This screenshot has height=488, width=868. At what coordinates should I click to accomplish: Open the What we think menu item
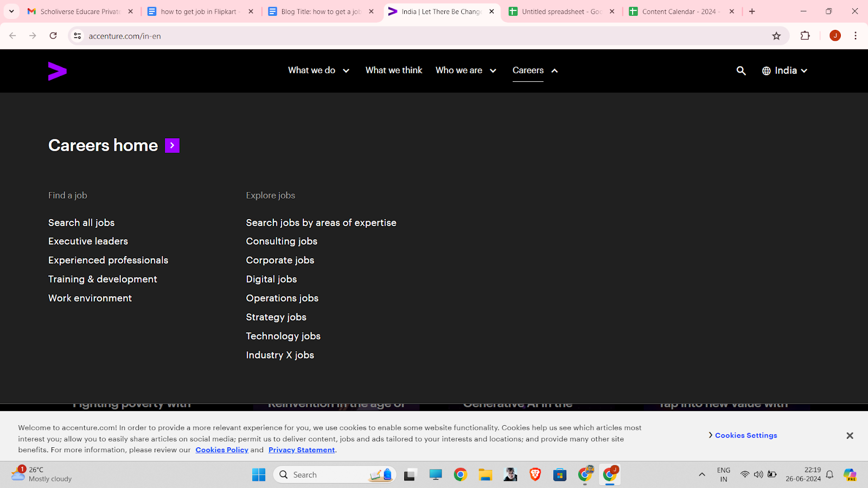tap(394, 70)
